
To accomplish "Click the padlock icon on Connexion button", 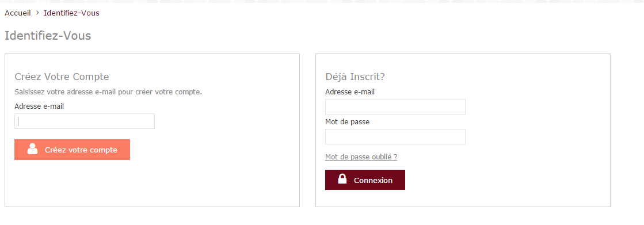I will [x=342, y=178].
